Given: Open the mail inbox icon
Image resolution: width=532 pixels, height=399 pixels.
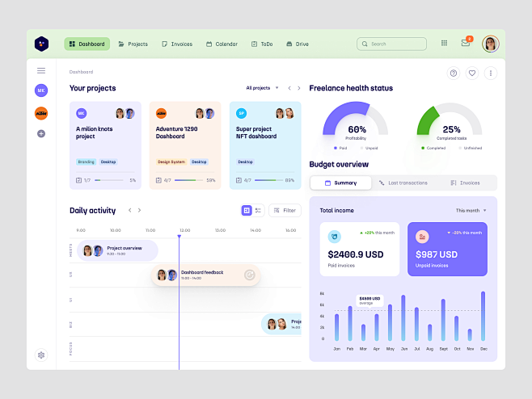Looking at the screenshot, I should (466, 43).
